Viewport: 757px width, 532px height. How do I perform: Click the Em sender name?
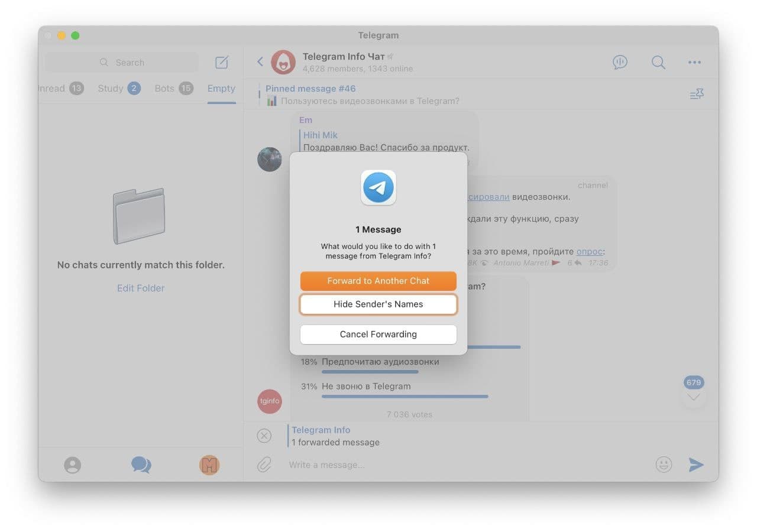305,120
